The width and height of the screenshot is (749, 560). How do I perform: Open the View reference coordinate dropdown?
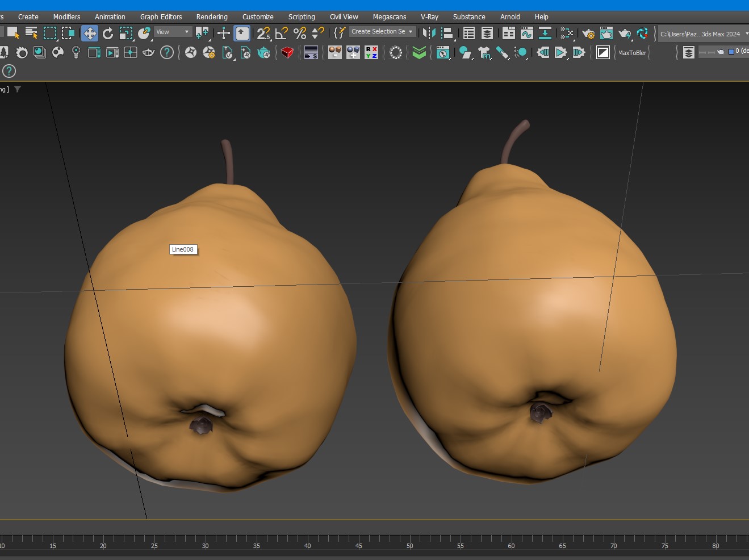point(173,32)
